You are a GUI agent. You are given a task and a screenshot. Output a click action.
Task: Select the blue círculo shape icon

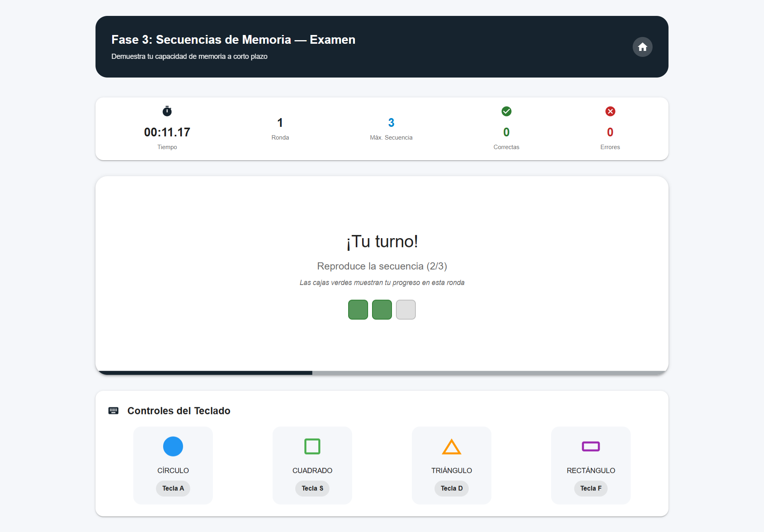click(173, 446)
